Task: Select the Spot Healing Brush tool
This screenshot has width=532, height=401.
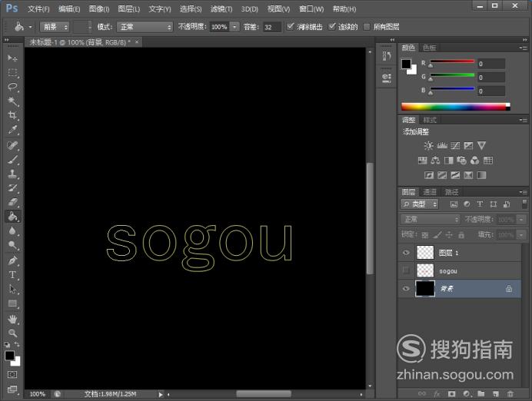Action: tap(12, 145)
